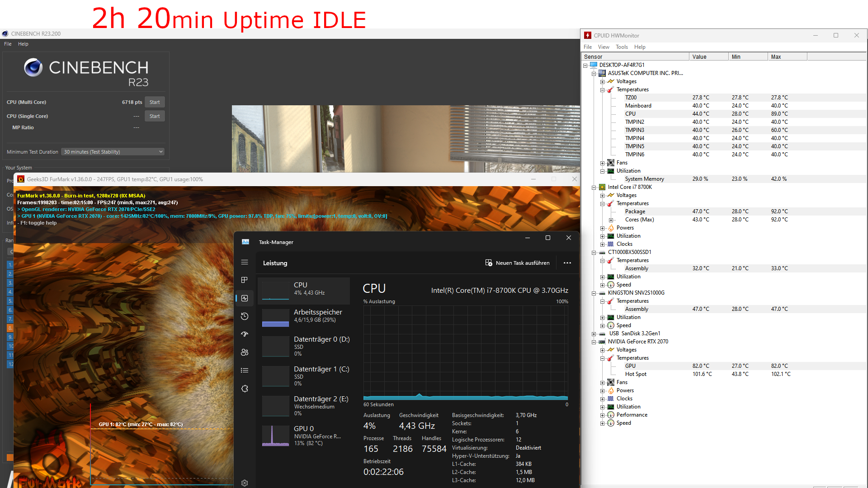Expand Clocks under NVIDIA GeForce RTX 2070
The width and height of the screenshot is (868, 488).
(x=602, y=399)
